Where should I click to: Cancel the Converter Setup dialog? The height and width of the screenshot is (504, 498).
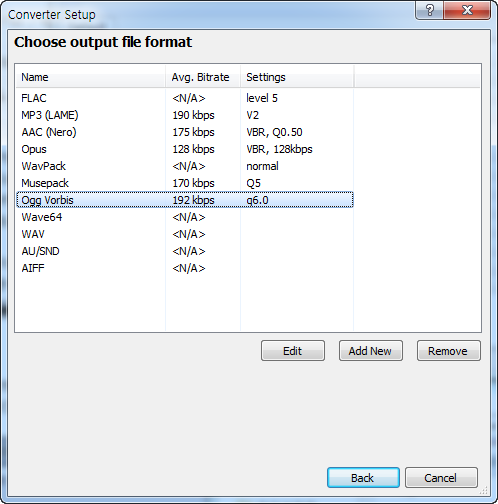(x=441, y=478)
